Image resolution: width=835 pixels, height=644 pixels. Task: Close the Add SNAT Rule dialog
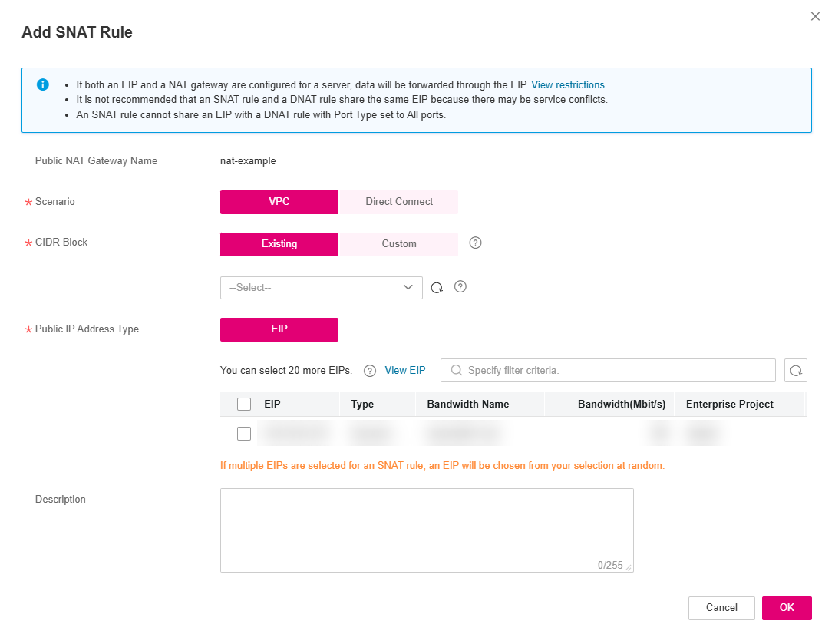coord(815,17)
